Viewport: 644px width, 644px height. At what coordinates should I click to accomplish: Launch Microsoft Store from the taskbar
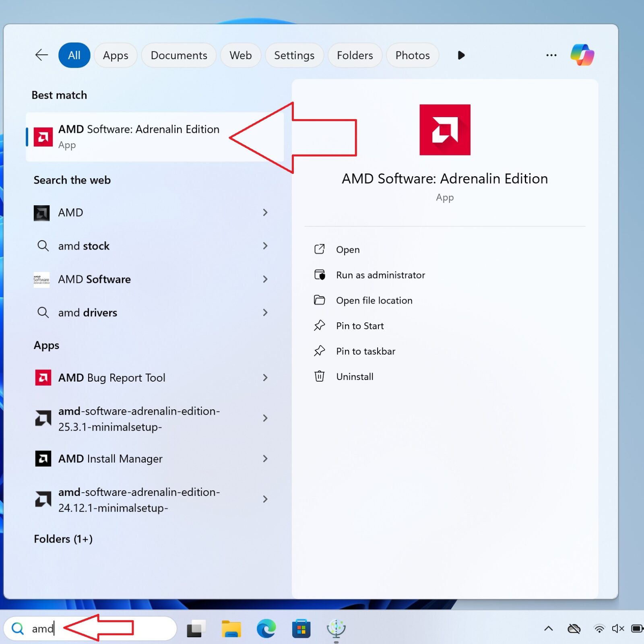[x=301, y=628]
